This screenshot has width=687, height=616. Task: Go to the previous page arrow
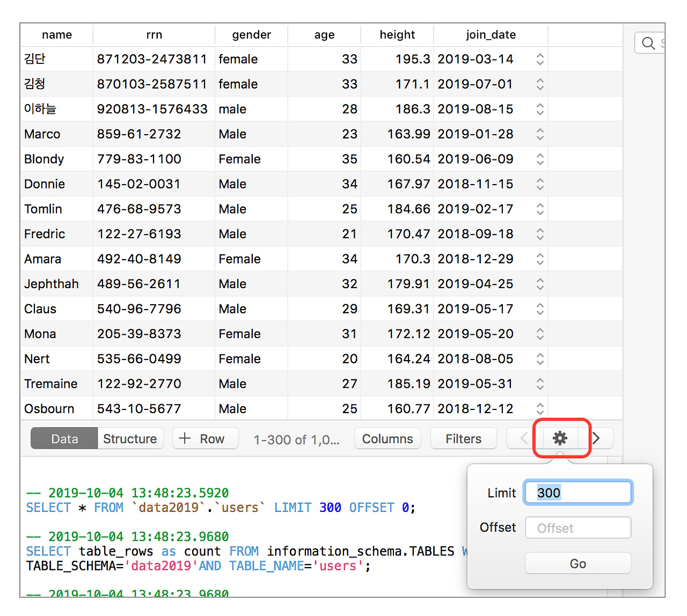tap(524, 438)
